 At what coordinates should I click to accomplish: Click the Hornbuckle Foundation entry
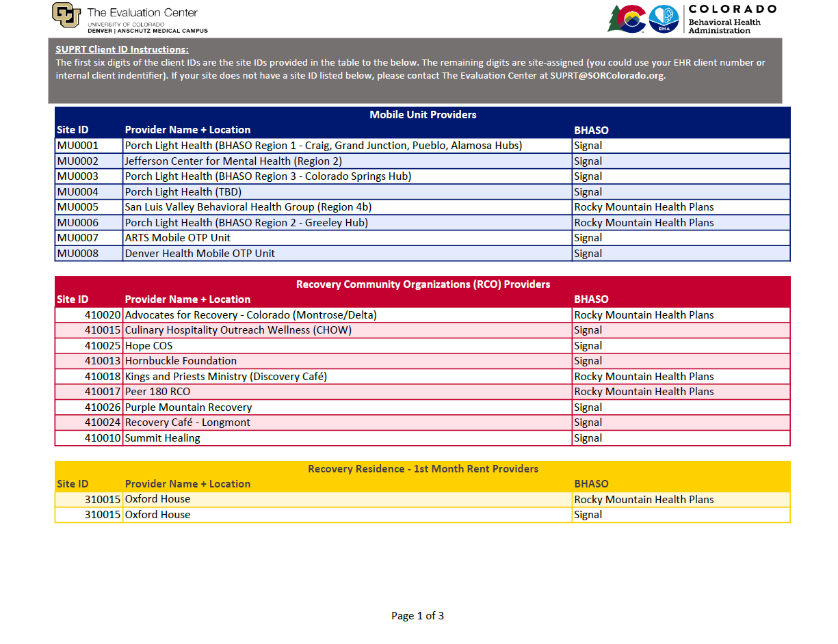(x=181, y=360)
